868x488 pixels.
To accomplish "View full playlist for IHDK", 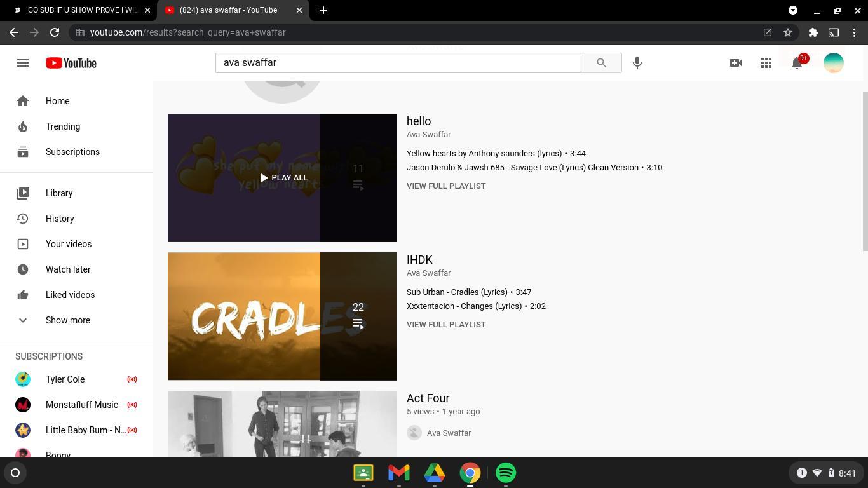I will point(446,325).
